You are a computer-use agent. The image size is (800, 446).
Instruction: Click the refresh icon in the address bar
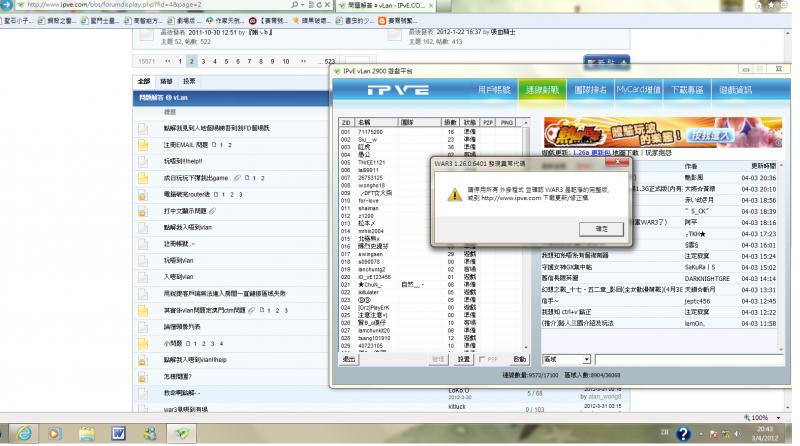(319, 5)
